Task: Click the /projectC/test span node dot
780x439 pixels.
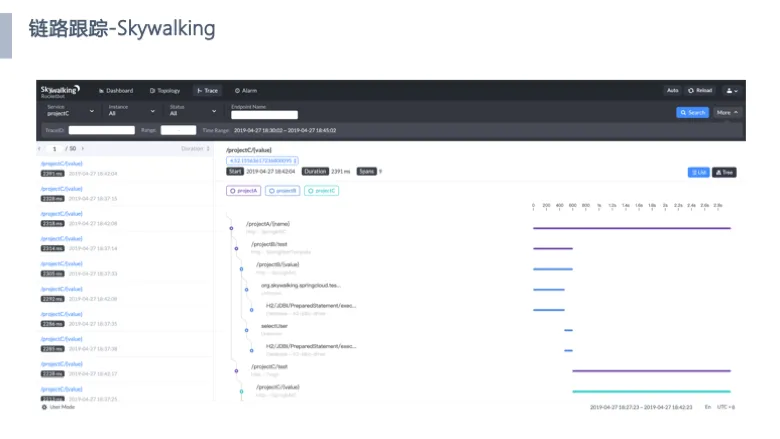Action: [x=236, y=371]
